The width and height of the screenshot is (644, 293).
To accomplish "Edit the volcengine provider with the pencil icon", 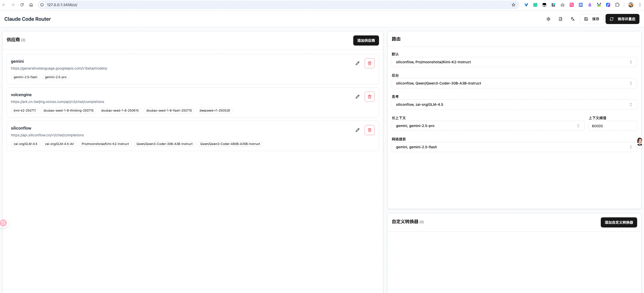I will [357, 96].
